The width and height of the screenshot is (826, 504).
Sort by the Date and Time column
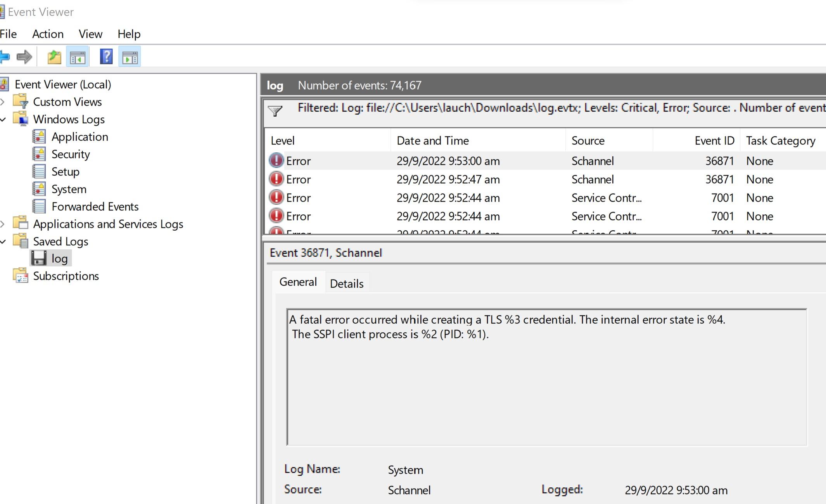coord(432,141)
